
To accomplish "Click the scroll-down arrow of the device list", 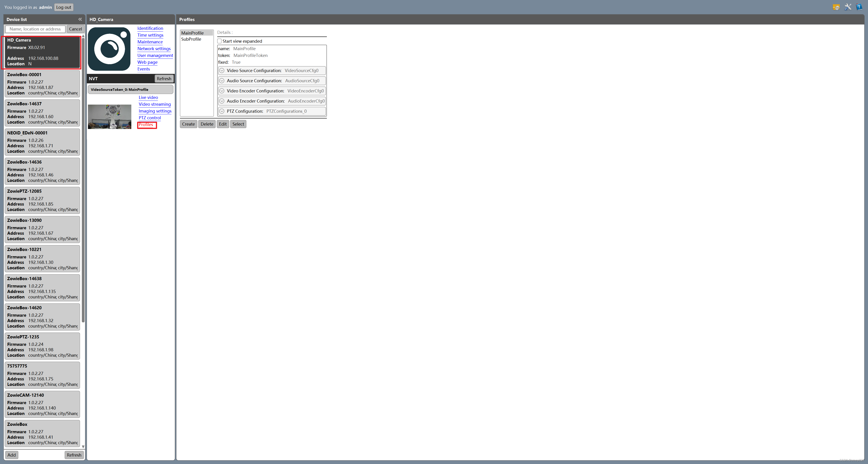I will coord(83,447).
